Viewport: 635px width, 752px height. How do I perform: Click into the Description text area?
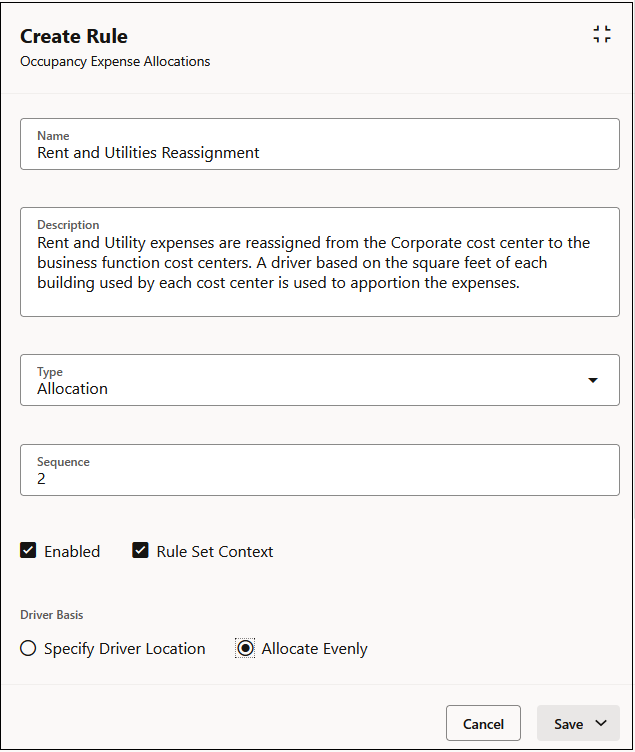click(320, 262)
